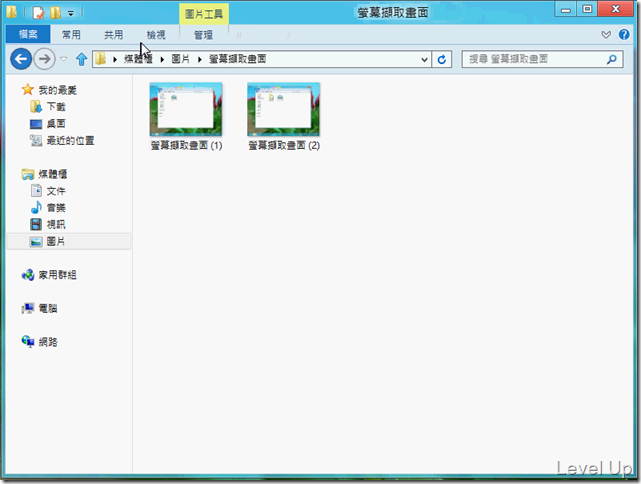
Task: Open 文件 library in navigation pane
Action: click(x=56, y=191)
